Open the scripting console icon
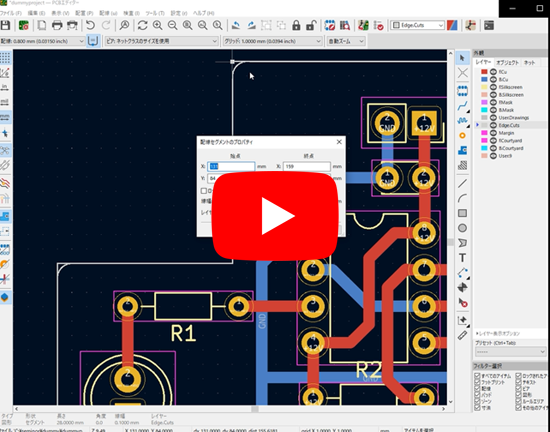Image resolution: width=550 pixels, height=432 pixels. [489, 25]
